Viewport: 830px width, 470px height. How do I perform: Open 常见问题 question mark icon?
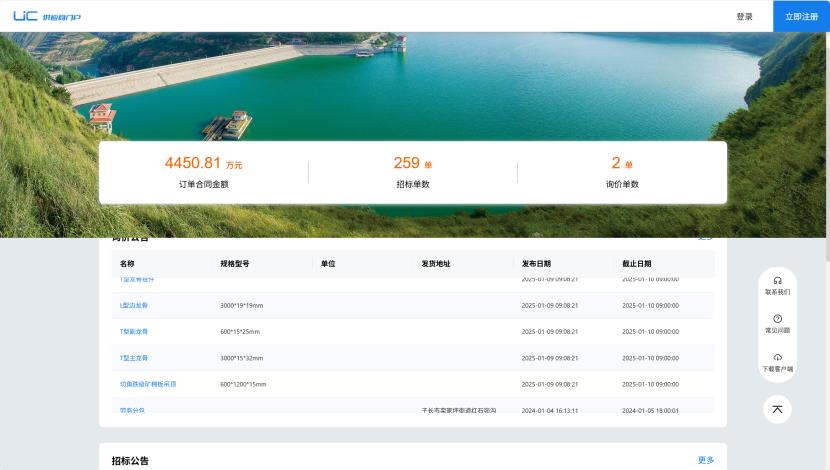click(777, 319)
